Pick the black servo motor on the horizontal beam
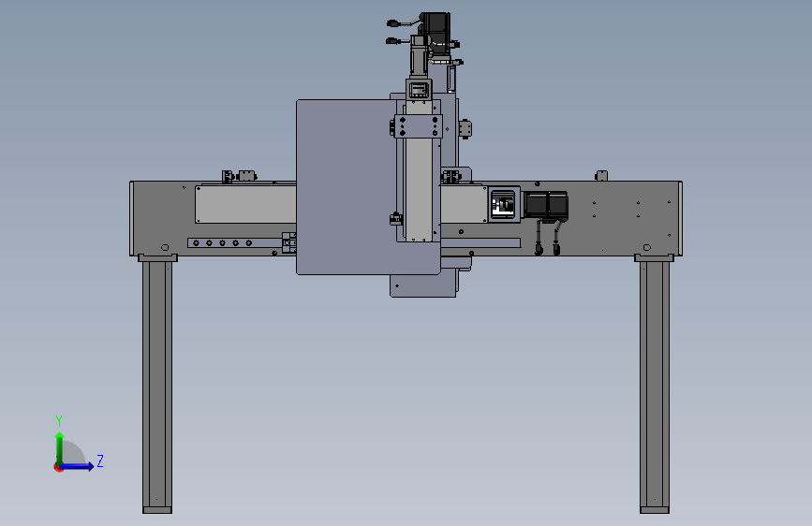Image resolution: width=812 pixels, height=526 pixels. tap(546, 205)
